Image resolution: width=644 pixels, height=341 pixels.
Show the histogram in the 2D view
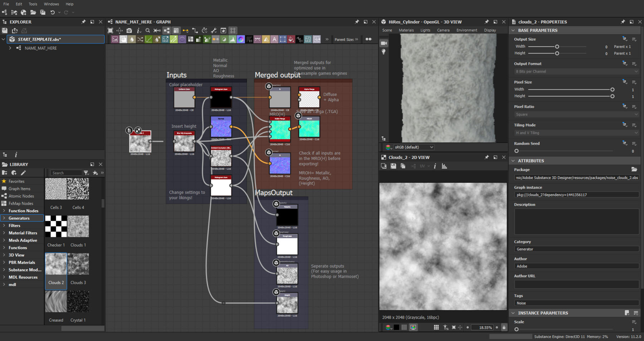[444, 166]
